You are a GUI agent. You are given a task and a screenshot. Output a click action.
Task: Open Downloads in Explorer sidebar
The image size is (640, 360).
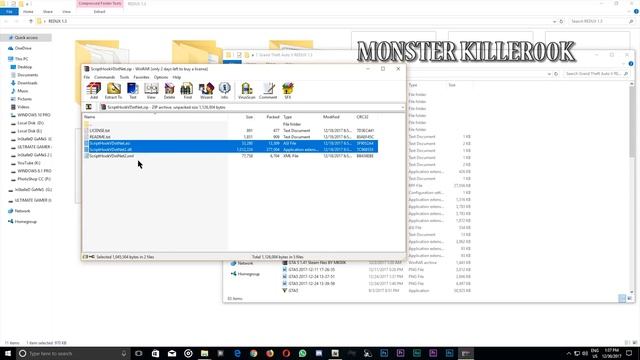[x=27, y=83]
